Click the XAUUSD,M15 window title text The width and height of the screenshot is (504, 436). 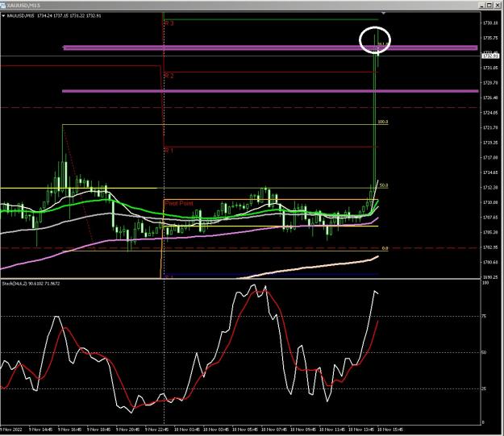click(x=23, y=6)
